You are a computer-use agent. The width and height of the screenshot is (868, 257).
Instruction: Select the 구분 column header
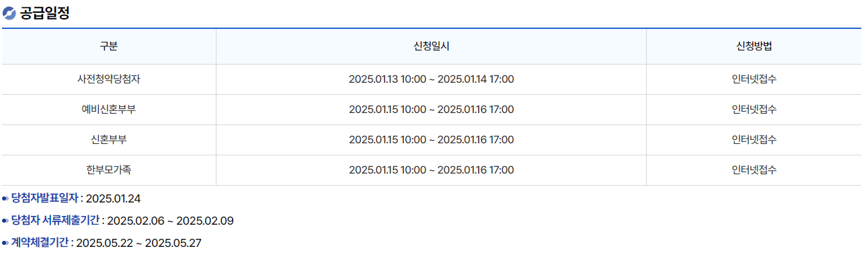click(109, 46)
